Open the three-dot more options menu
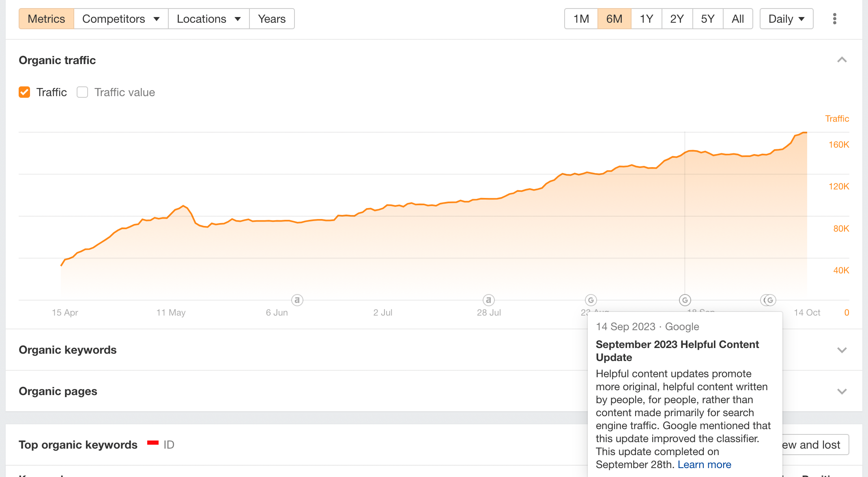Viewport: 868px width, 477px height. tap(834, 19)
